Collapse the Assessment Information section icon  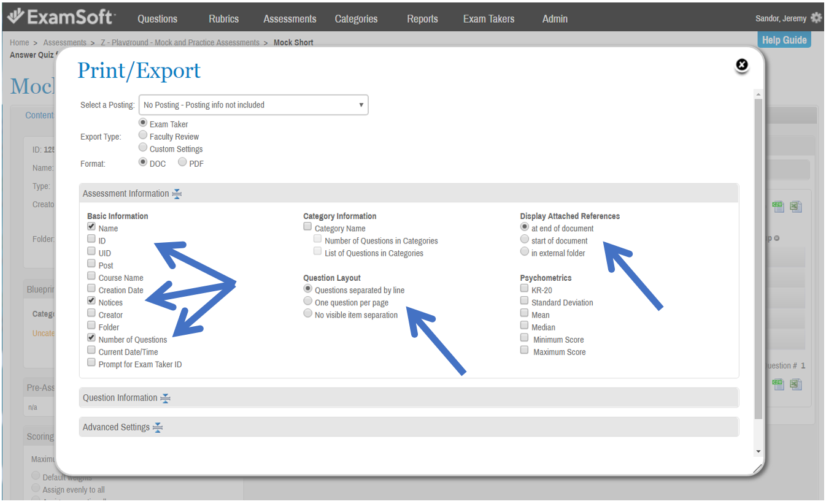(x=177, y=194)
